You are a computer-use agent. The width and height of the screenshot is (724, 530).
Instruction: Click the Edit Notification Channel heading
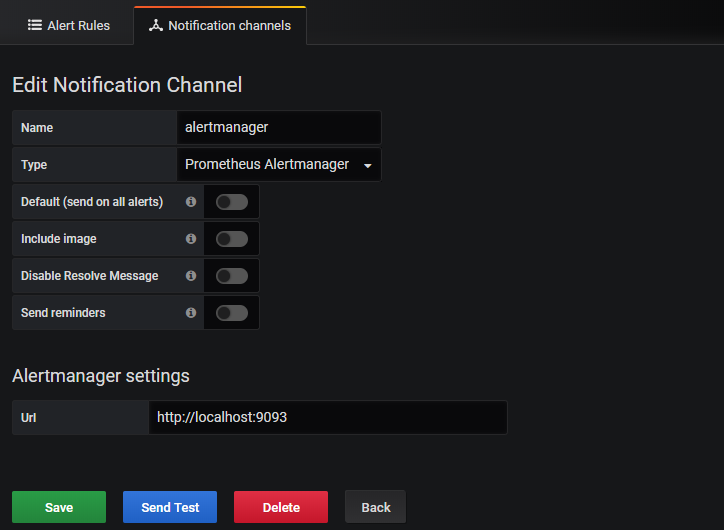point(127,85)
